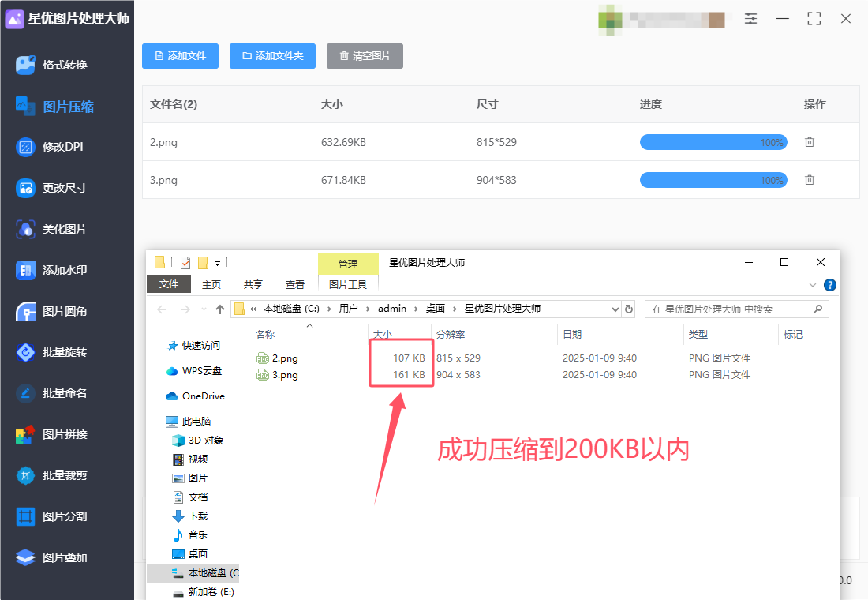Open 图片叠加 tool
868x600 pixels.
pyautogui.click(x=51, y=557)
